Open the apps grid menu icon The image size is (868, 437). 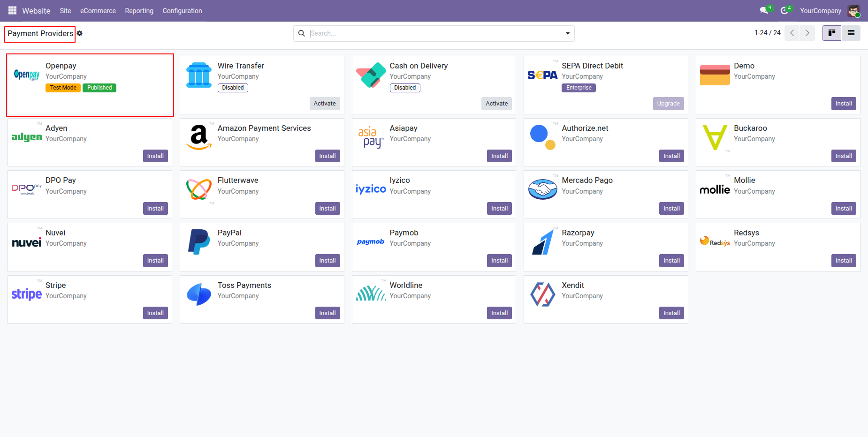coord(12,10)
